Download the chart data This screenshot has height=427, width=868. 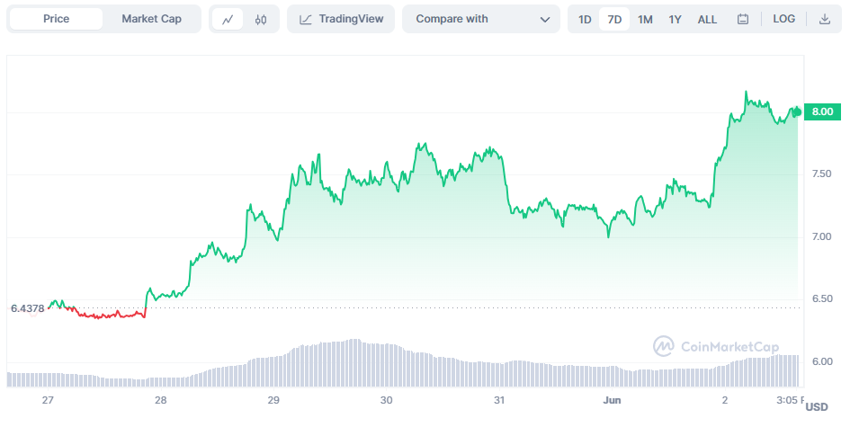(x=825, y=19)
